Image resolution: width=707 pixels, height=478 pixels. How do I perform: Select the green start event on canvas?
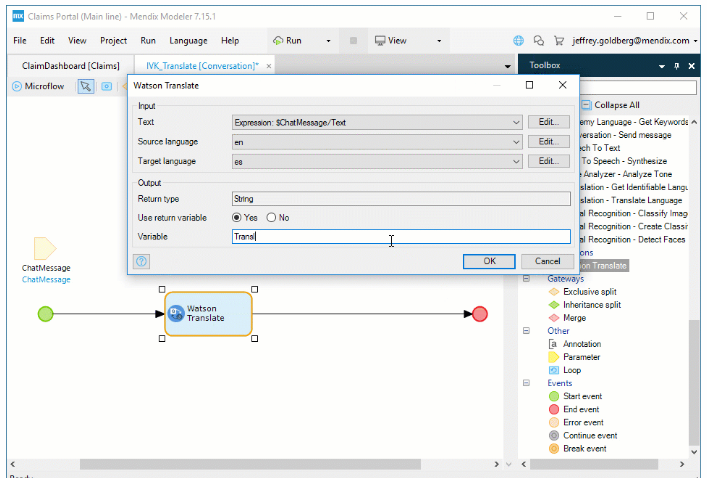coord(46,314)
